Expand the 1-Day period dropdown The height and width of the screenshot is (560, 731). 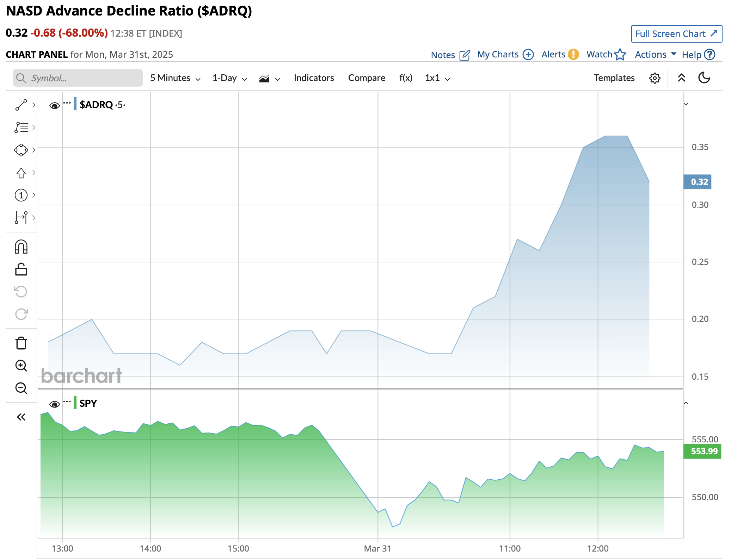click(x=229, y=78)
